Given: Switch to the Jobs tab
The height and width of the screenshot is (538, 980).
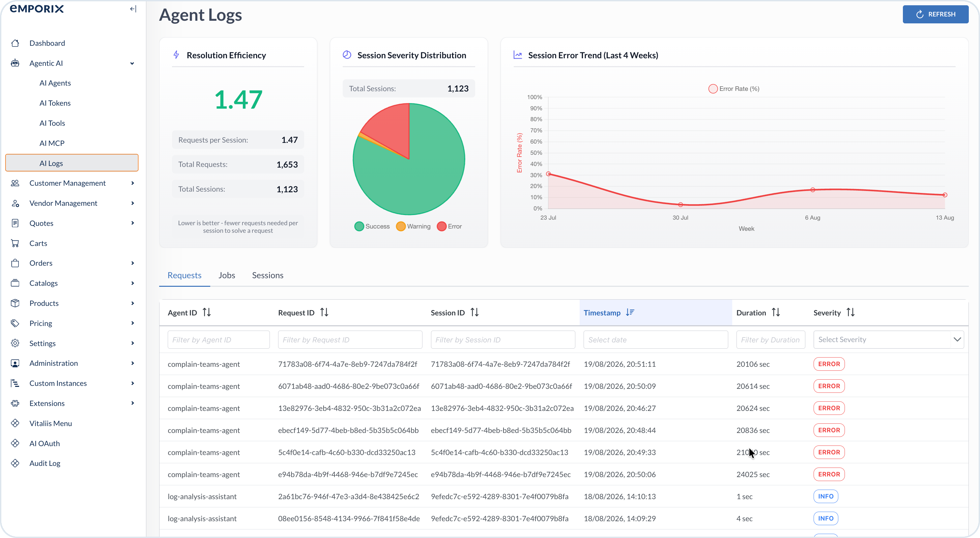Looking at the screenshot, I should tap(227, 275).
